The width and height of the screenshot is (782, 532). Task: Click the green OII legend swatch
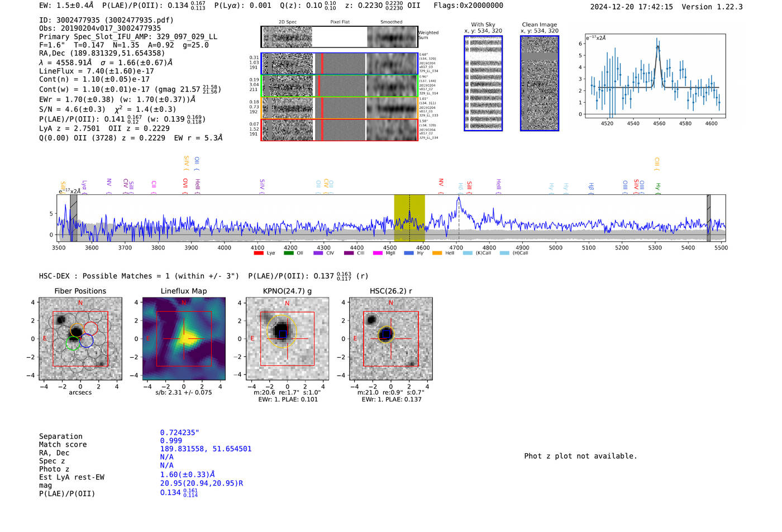(289, 253)
